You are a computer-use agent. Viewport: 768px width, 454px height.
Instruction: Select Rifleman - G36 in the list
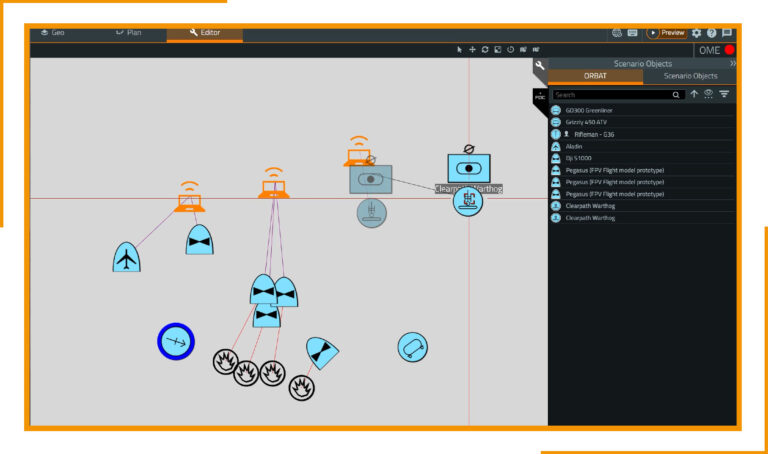pyautogui.click(x=600, y=134)
